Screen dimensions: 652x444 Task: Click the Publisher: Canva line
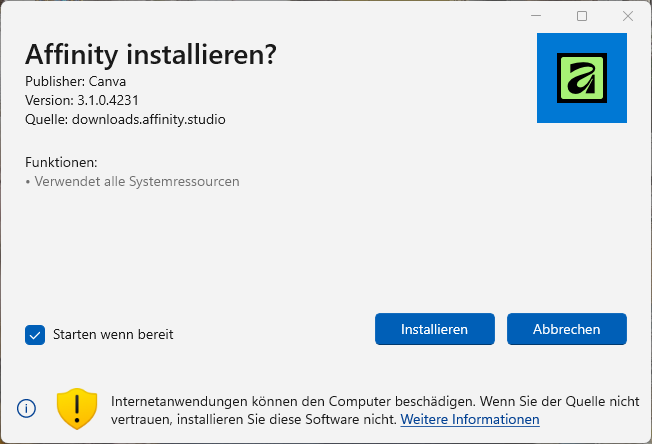(x=74, y=81)
